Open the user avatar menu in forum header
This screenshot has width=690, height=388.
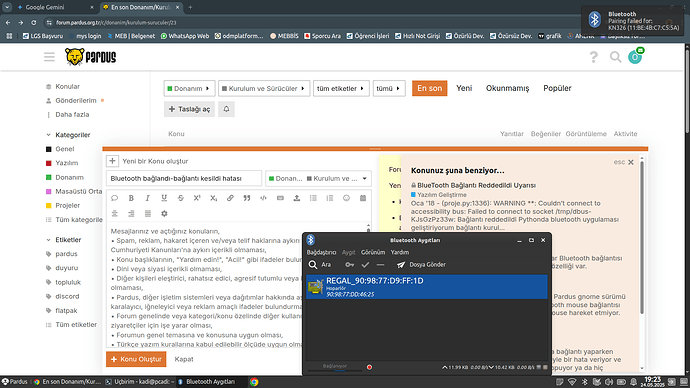(635, 57)
